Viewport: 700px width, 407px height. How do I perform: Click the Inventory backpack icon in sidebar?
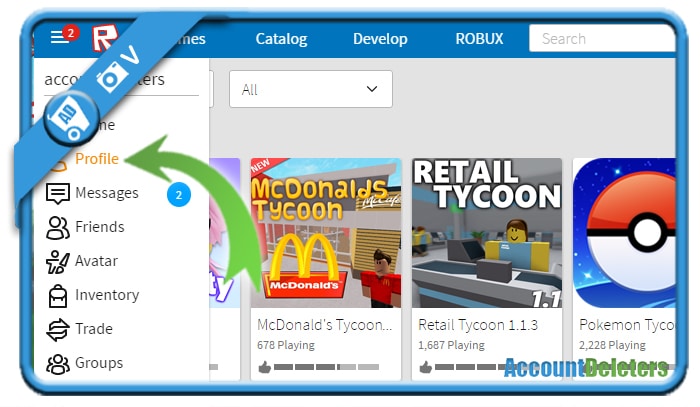pyautogui.click(x=58, y=295)
